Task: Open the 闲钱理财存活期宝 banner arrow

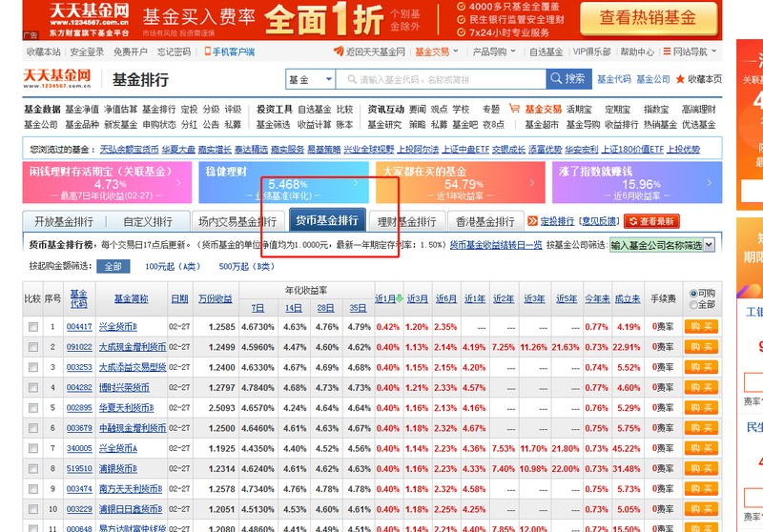Action: click(x=178, y=183)
